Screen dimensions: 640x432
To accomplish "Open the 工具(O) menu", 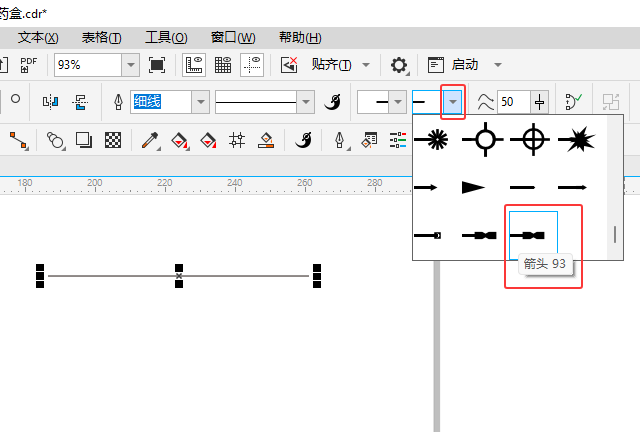I will (x=166, y=38).
